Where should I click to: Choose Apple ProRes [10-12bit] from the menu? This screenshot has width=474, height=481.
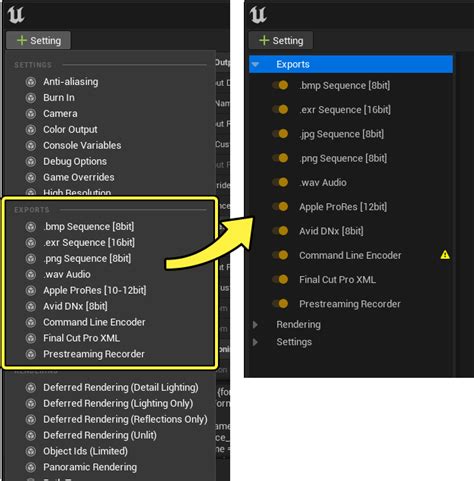click(x=95, y=290)
